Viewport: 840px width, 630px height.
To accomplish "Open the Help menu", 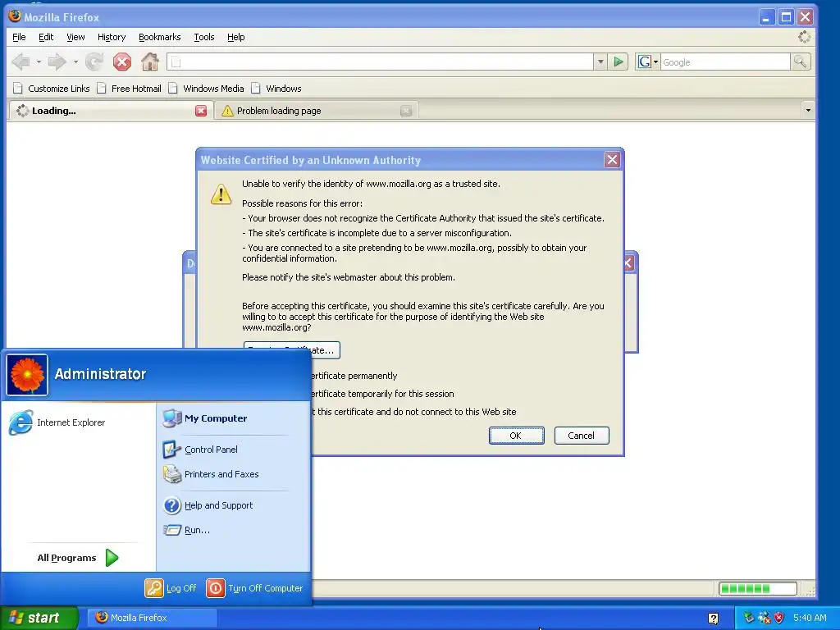I will coord(235,37).
